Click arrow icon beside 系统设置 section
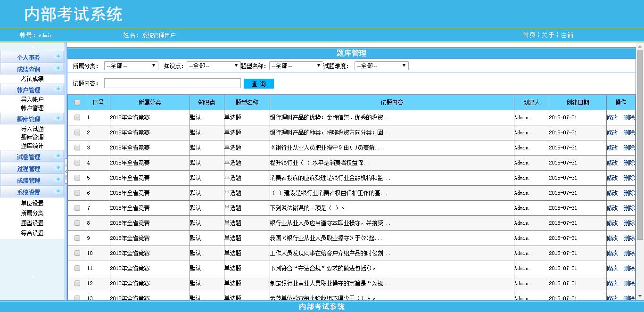Screen dimensions: 644x312 click(x=58, y=191)
